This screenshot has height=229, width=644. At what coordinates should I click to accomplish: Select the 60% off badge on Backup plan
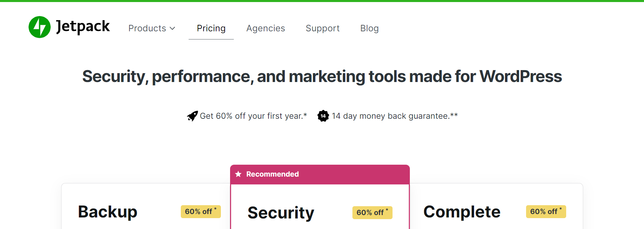coord(200,211)
